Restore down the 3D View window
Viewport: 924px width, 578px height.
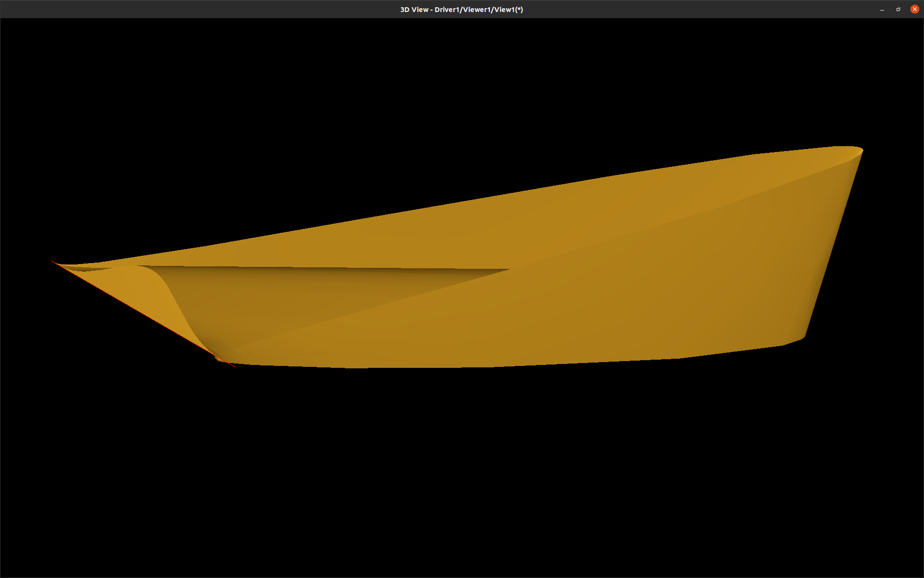(898, 9)
